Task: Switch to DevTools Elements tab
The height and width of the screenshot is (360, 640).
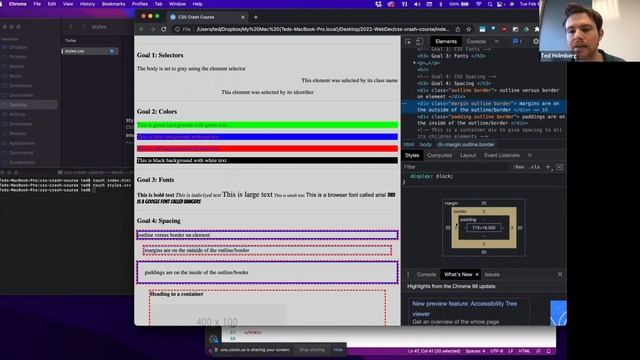Action: click(x=446, y=42)
